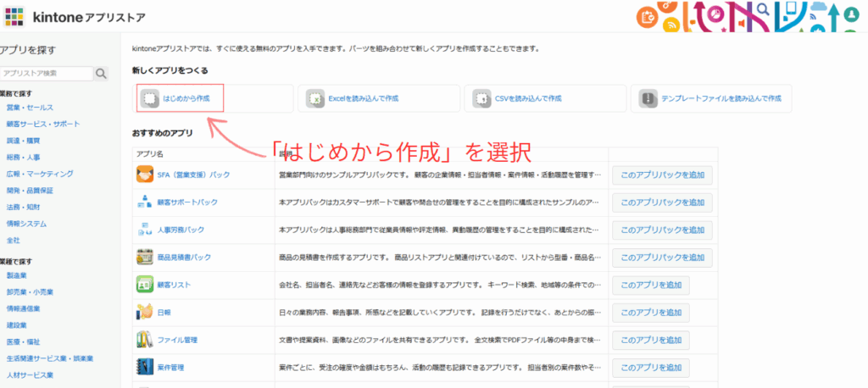The width and height of the screenshot is (868, 388).
Task: Click the template file import icon
Action: pyautogui.click(x=648, y=98)
